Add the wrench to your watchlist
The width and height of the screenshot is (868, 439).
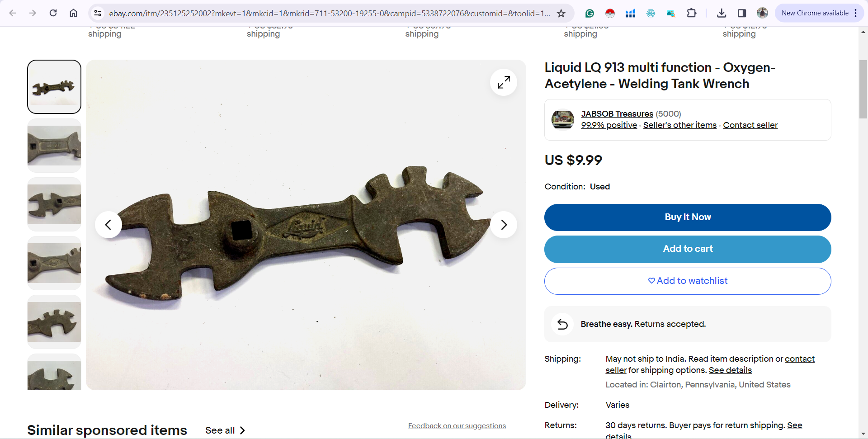(x=688, y=281)
